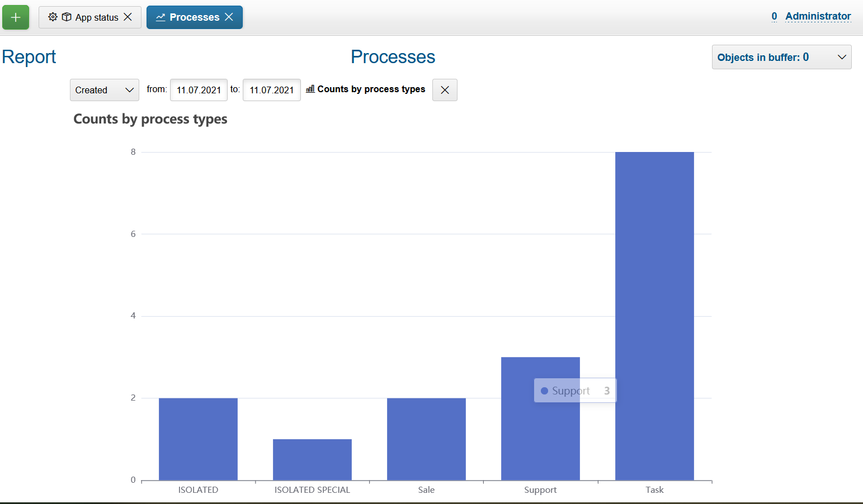Click the from date field

[199, 90]
